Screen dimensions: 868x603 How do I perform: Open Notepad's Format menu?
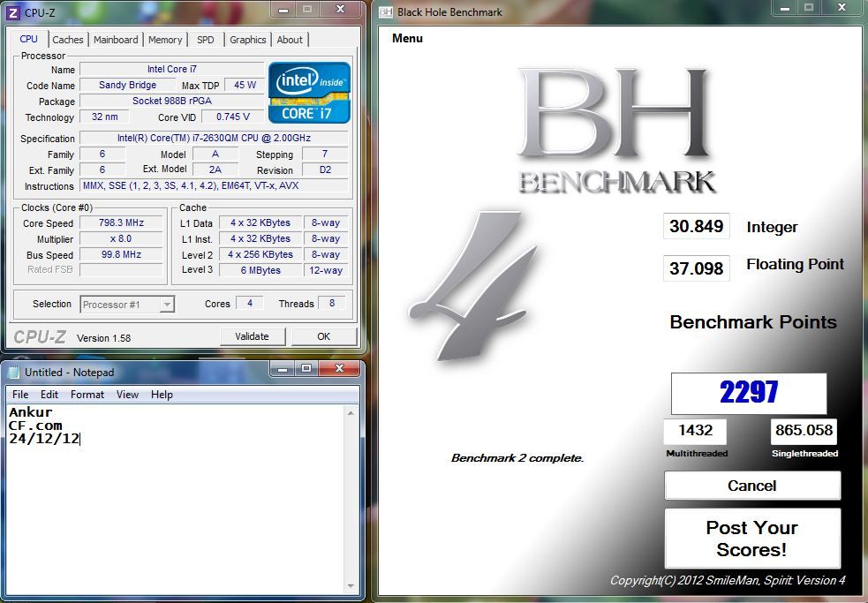point(87,395)
